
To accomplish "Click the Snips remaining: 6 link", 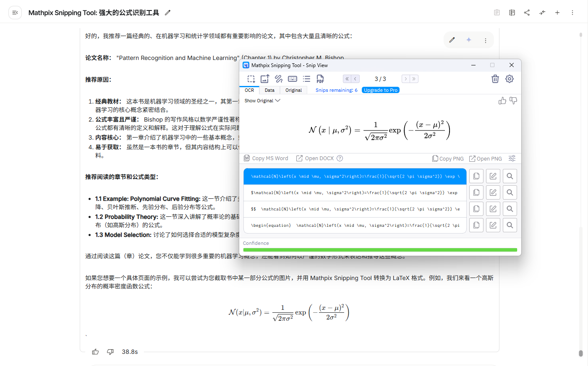I will 337,90.
